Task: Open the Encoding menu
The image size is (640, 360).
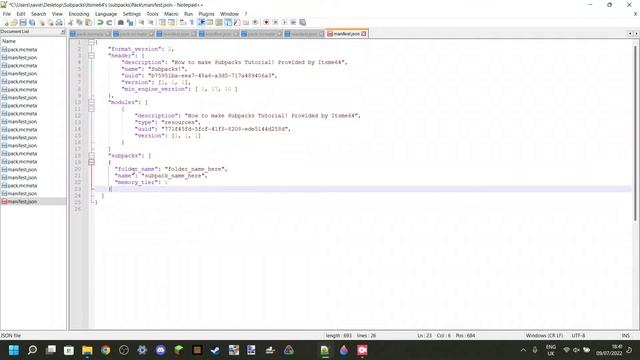Action: (x=78, y=14)
